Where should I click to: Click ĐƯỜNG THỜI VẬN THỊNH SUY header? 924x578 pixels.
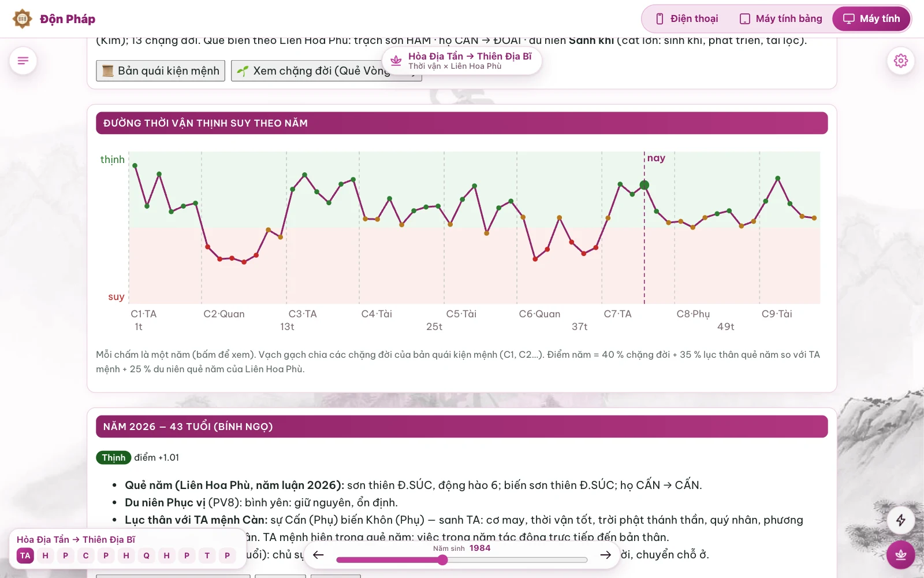coord(462,123)
